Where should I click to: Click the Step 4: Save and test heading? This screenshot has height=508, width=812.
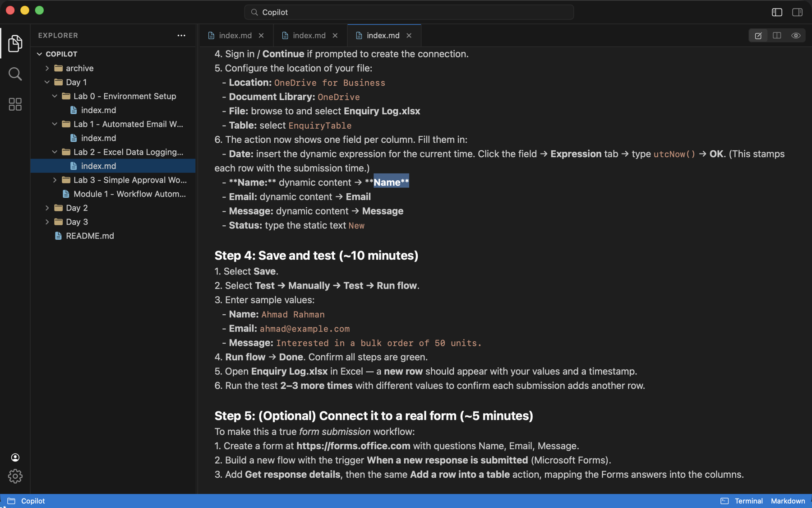coord(316,256)
